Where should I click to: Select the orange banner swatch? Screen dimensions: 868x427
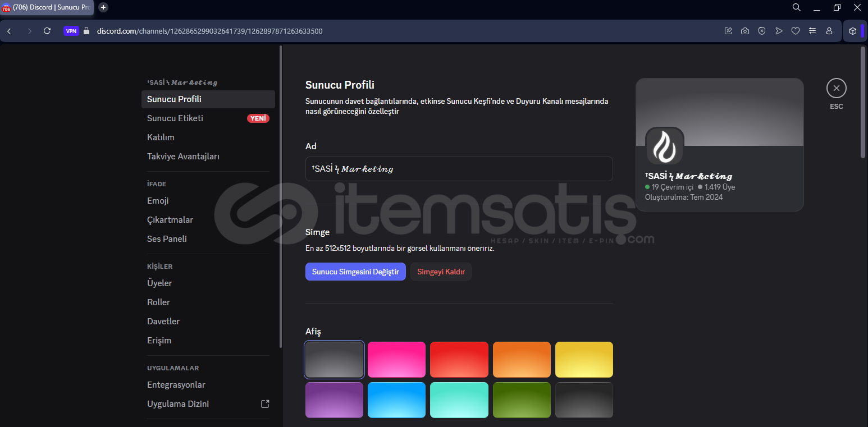[522, 360]
